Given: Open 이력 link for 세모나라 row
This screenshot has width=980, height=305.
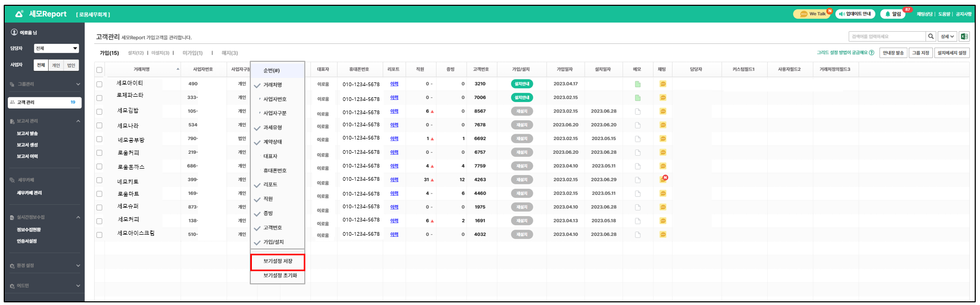Looking at the screenshot, I should [394, 125].
